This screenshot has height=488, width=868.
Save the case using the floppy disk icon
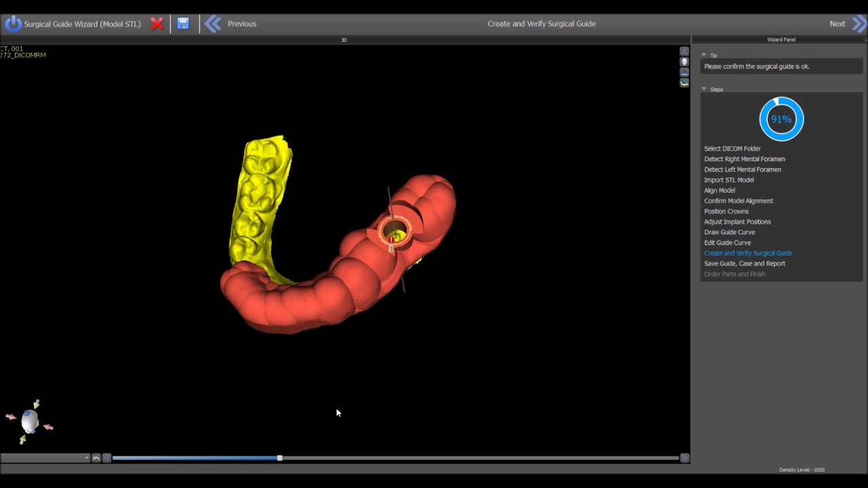pos(183,24)
